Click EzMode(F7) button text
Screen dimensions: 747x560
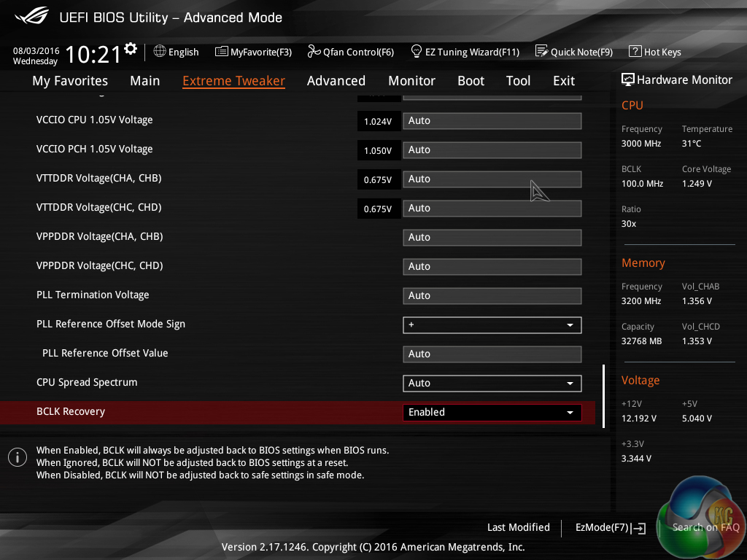[602, 527]
